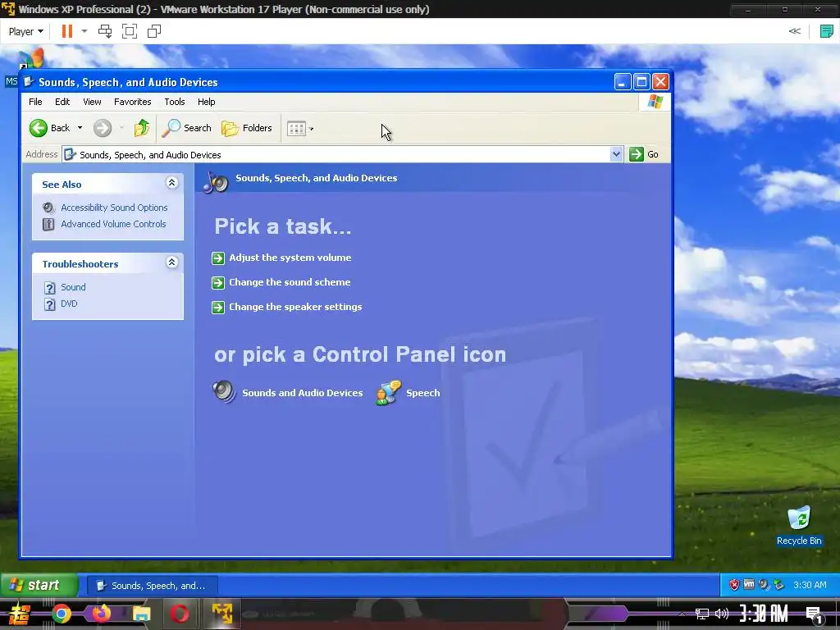Open the Sound troubleshooter link

click(73, 287)
